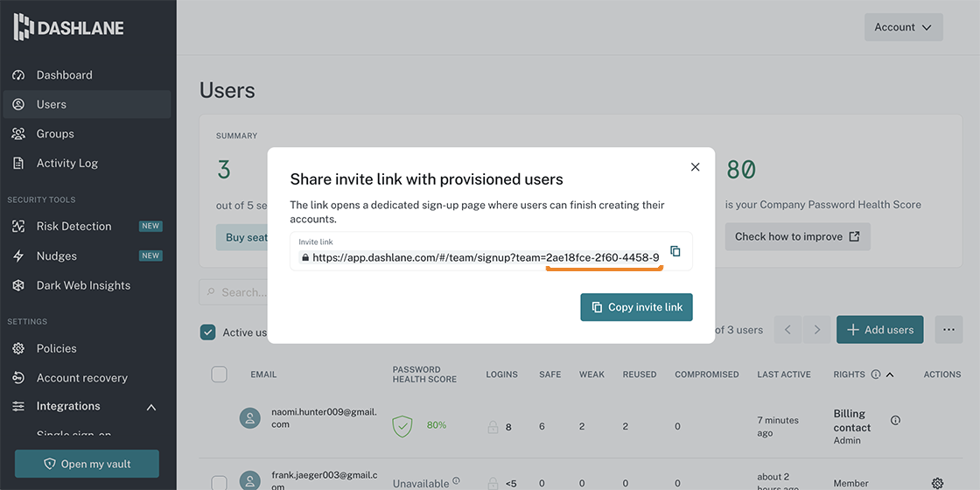Click the Rights column info icon
980x490 pixels.
coord(876,374)
